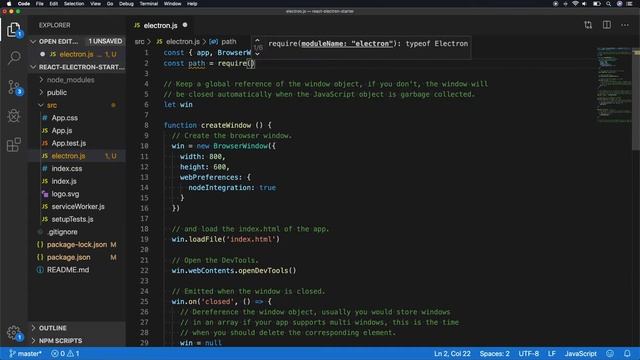The height and width of the screenshot is (360, 640).
Task: Open .gitignore in the file tree
Action: click(62, 231)
